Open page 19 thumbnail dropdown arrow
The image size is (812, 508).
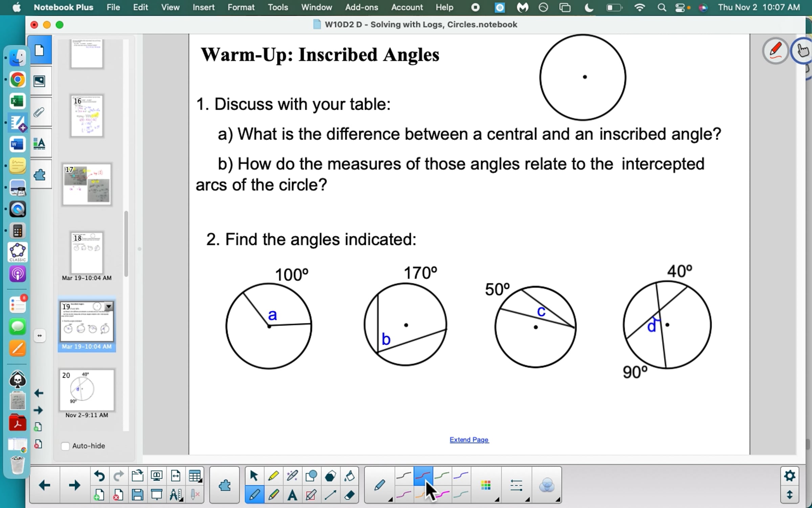[x=109, y=306]
